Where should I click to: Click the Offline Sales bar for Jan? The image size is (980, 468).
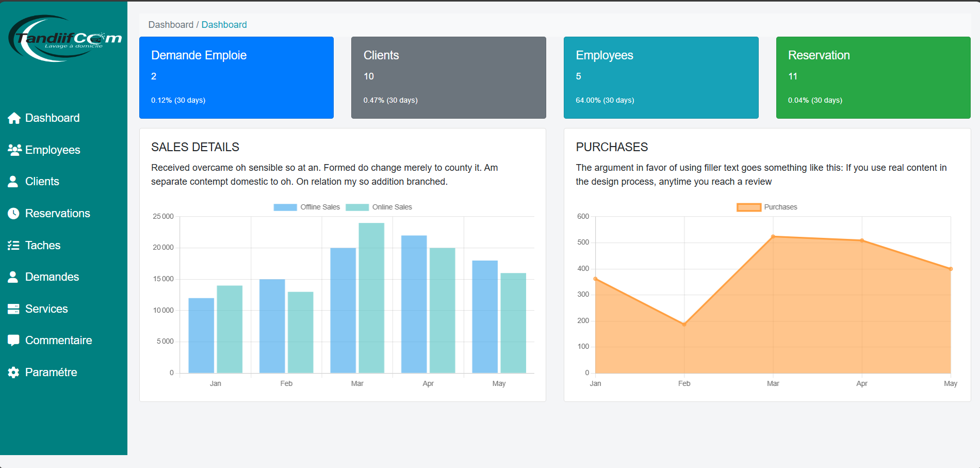pos(201,335)
